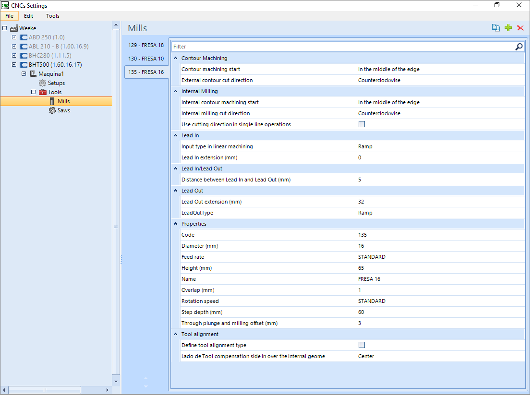Collapse the Tool alignment section

[x=176, y=335]
